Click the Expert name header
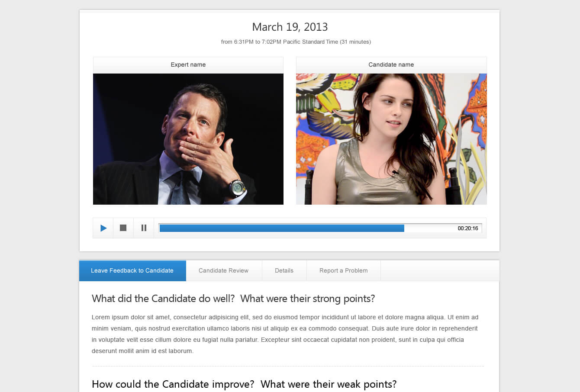This screenshot has height=392, width=580. [x=188, y=65]
